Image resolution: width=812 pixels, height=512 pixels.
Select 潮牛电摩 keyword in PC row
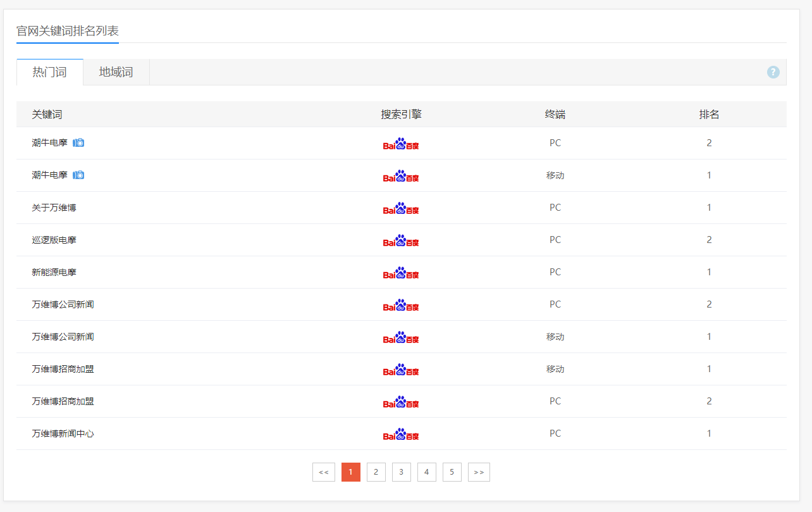50,143
